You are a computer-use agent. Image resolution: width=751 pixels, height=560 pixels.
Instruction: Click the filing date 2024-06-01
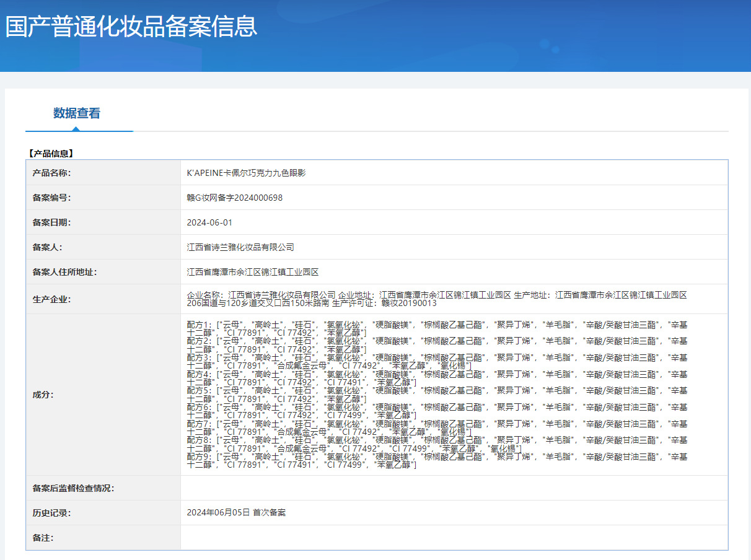pyautogui.click(x=209, y=222)
